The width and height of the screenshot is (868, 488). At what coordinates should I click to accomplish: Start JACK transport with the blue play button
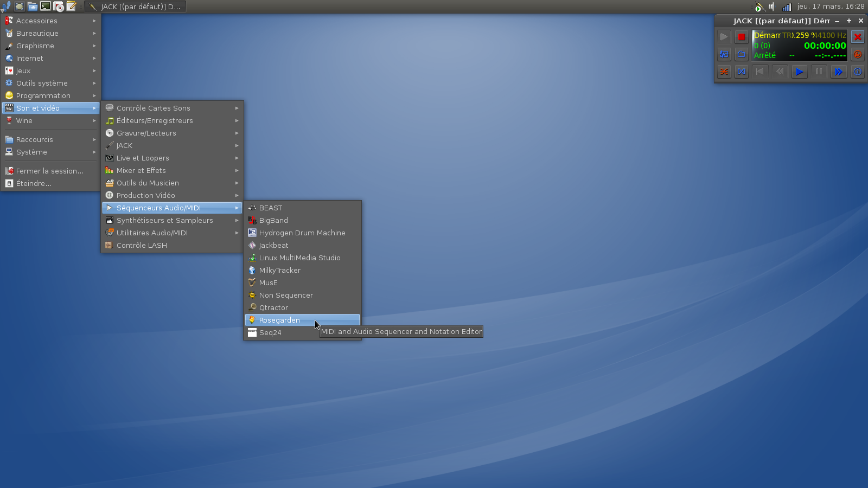click(799, 72)
